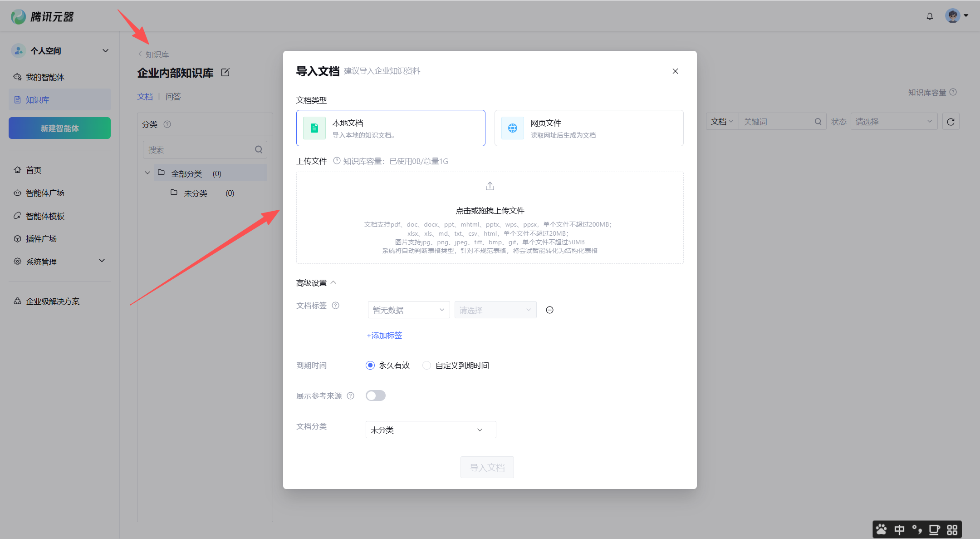This screenshot has height=539, width=980.
Task: Click help icon next to 展示参考来源
Action: click(351, 396)
